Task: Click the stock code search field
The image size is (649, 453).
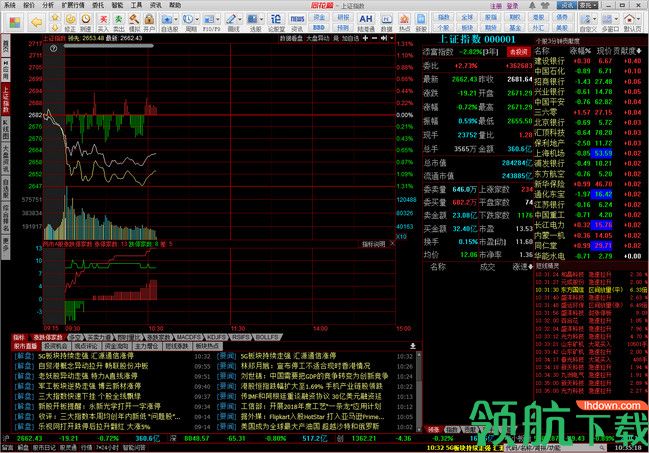Action: [555, 448]
